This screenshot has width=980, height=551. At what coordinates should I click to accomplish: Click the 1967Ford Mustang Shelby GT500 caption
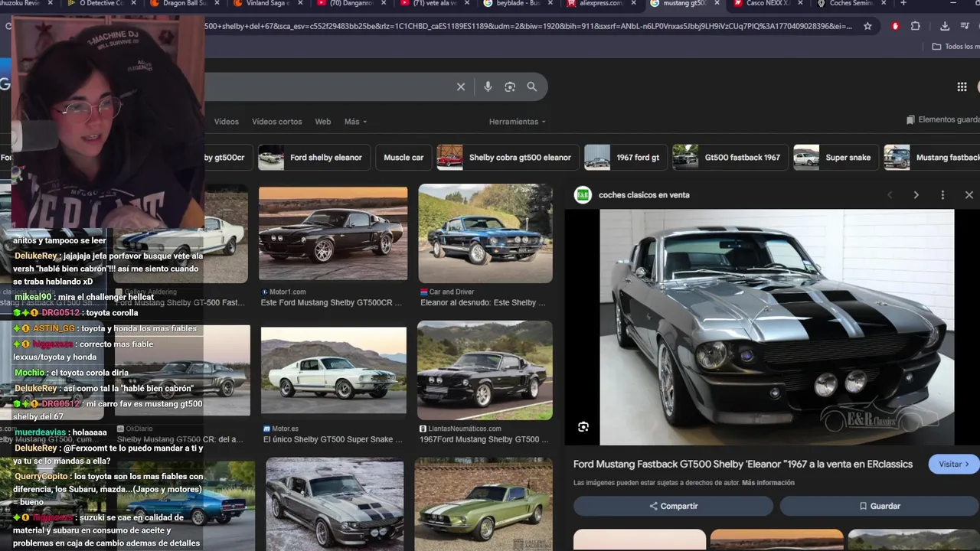(x=485, y=440)
